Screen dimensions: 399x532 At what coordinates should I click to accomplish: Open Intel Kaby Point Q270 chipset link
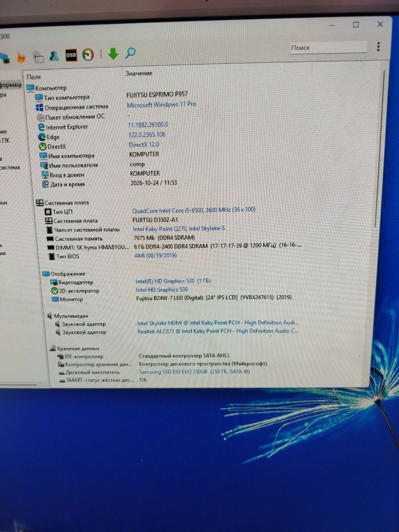tap(179, 229)
